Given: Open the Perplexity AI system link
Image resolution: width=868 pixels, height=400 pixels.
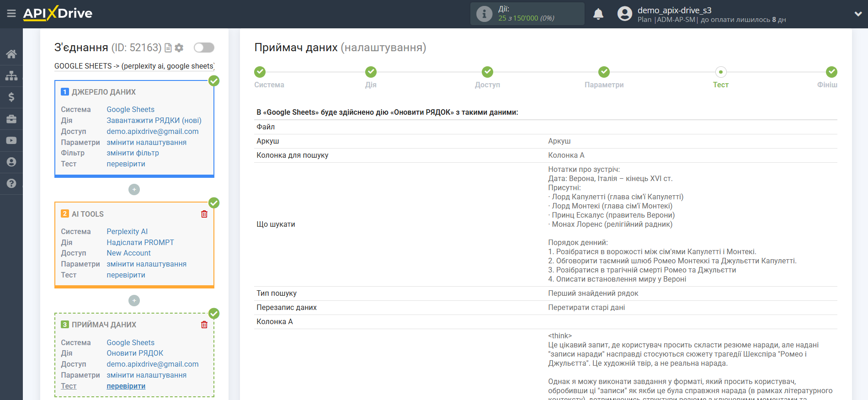Looking at the screenshot, I should (127, 231).
